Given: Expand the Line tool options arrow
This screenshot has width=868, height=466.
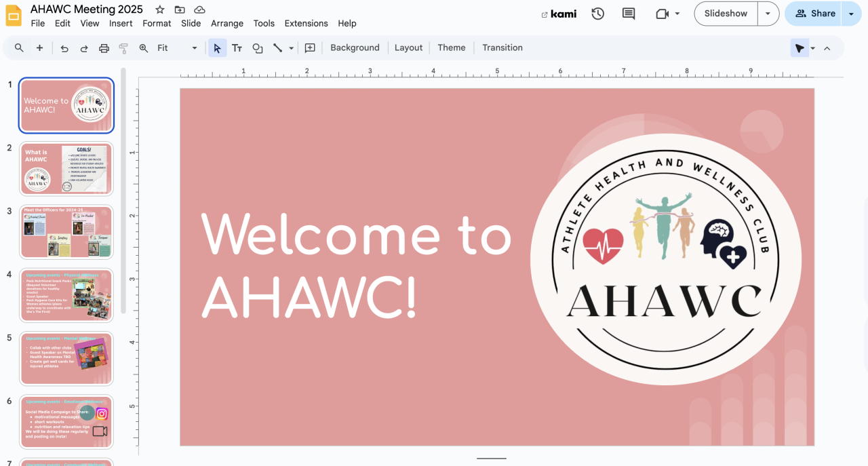Looking at the screenshot, I should coord(292,47).
